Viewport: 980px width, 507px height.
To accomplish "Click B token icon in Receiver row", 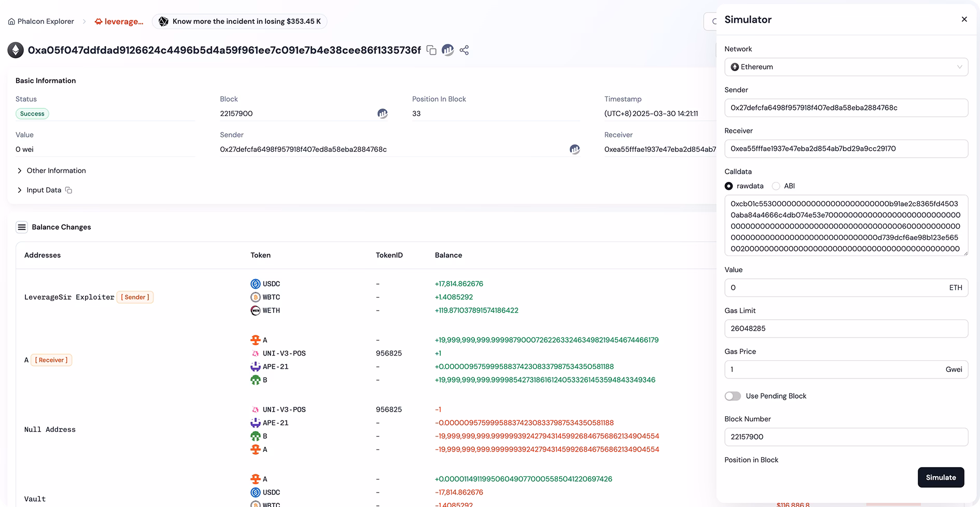I will point(256,380).
